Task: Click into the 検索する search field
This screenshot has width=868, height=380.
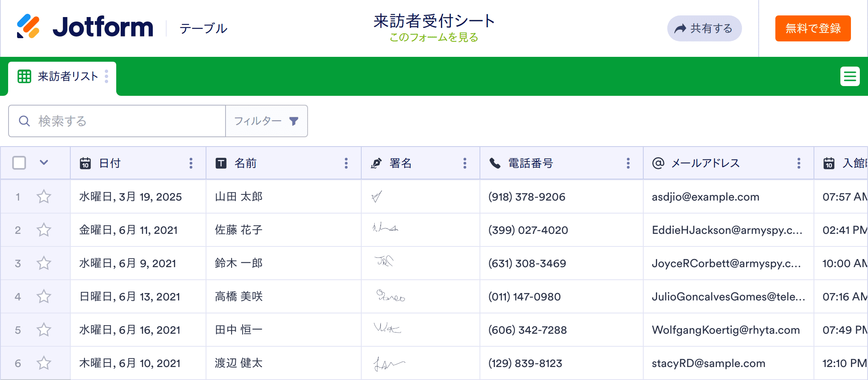Action: tap(122, 121)
